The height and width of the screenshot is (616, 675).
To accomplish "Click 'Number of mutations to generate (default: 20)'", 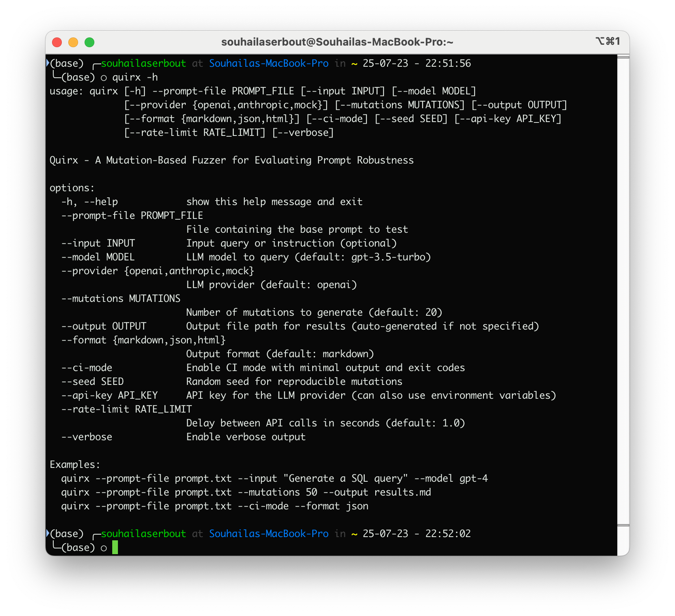I will click(314, 312).
